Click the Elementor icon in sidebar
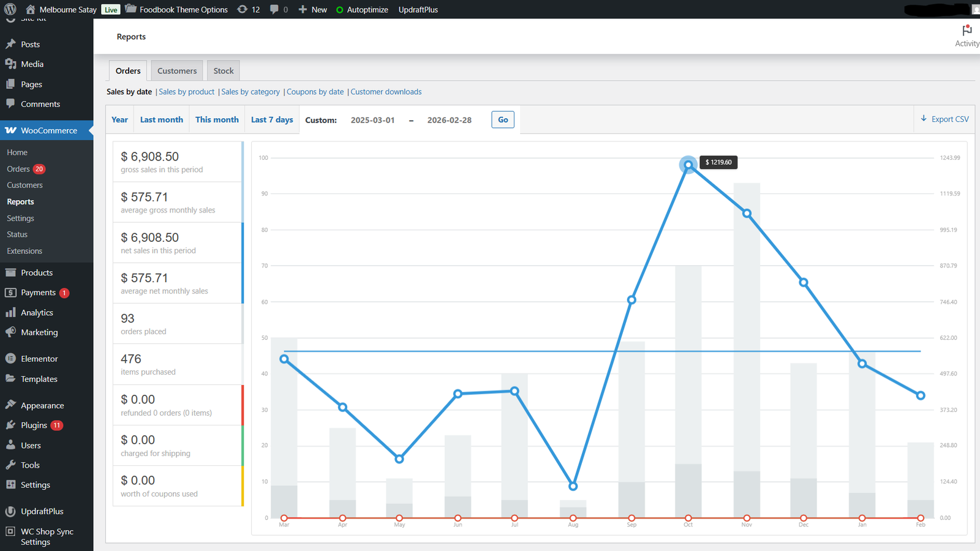 (10, 359)
